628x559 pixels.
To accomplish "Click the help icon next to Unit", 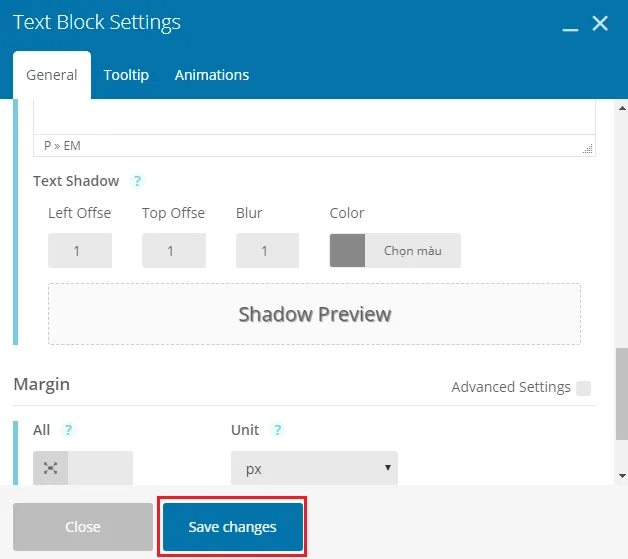I will [277, 430].
